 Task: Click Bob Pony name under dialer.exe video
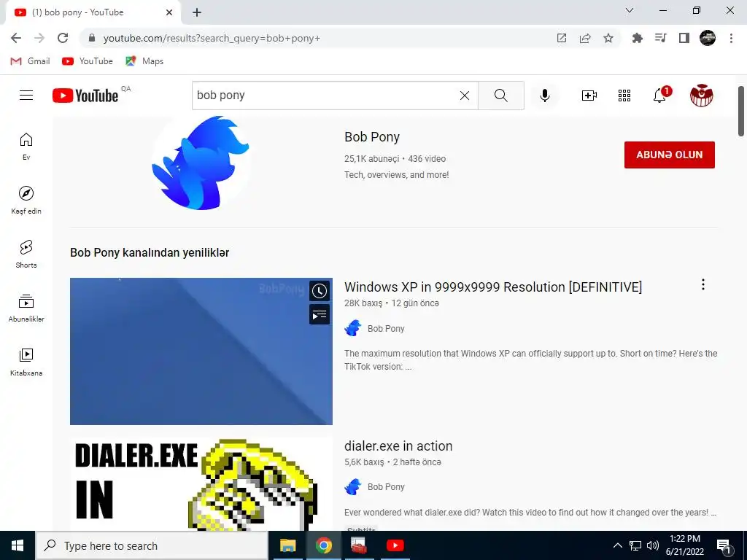pyautogui.click(x=386, y=486)
